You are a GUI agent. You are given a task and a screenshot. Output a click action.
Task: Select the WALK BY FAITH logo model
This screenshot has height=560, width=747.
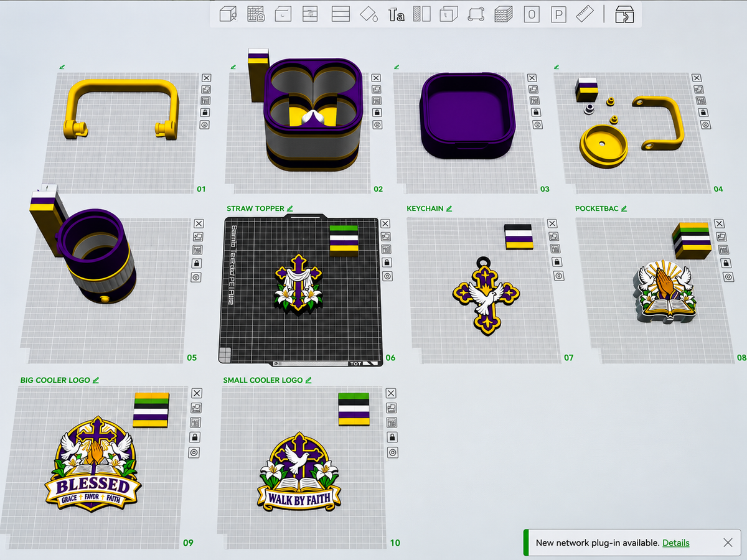(298, 471)
